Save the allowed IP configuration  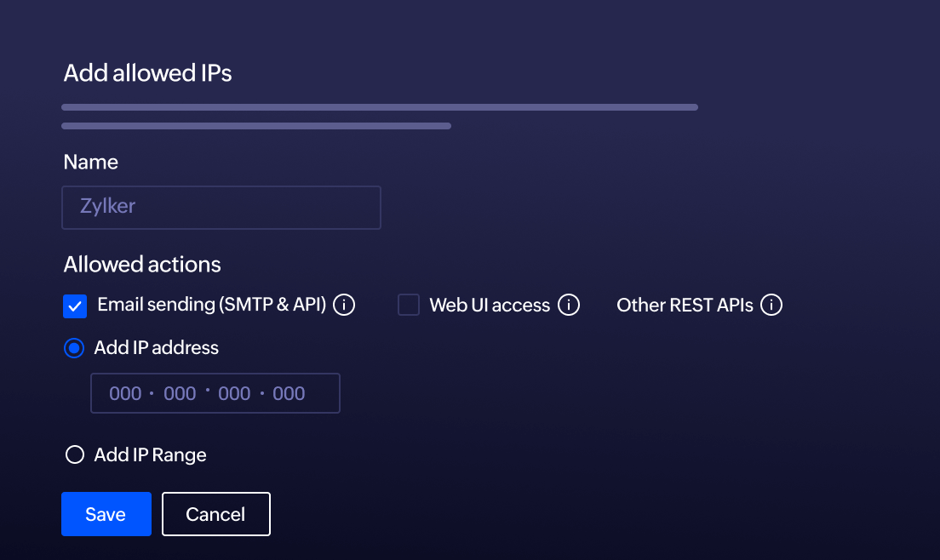pyautogui.click(x=106, y=514)
